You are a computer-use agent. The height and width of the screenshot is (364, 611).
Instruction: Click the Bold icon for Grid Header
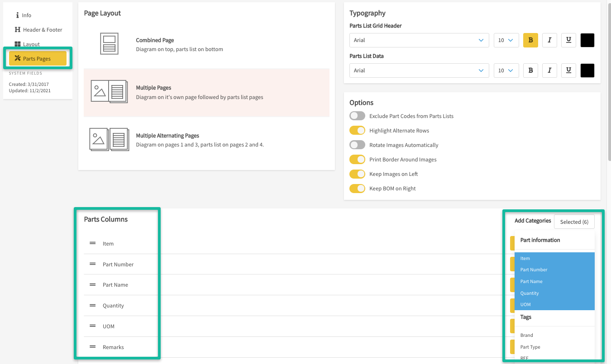point(530,40)
